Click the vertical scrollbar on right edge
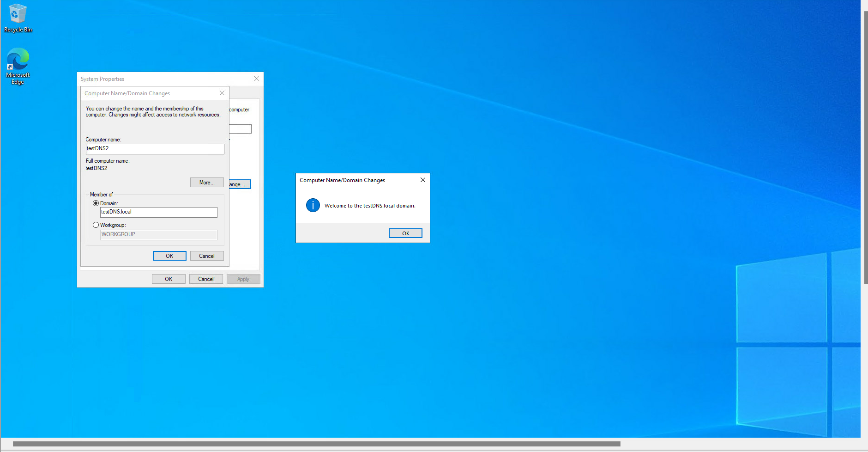The height and width of the screenshot is (452, 868). (866, 148)
